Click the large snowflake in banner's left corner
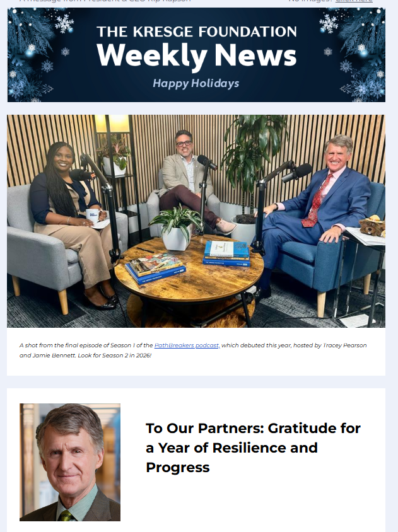This screenshot has height=532, width=398. click(64, 23)
